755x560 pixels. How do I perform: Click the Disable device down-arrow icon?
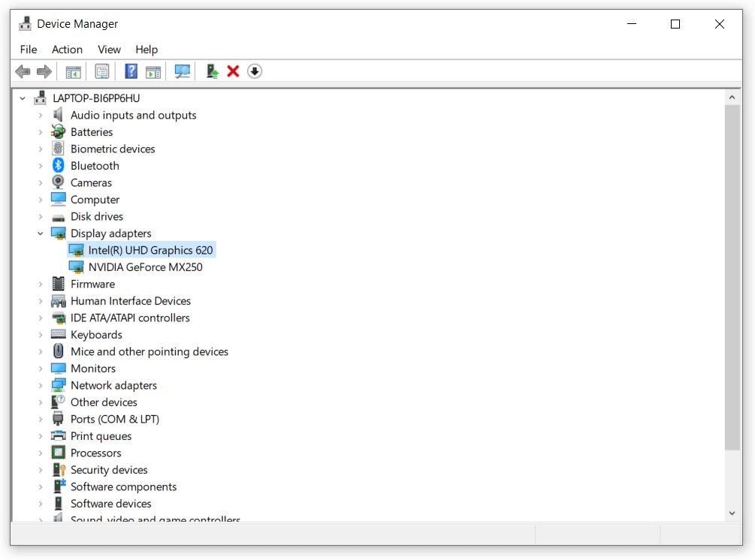[x=255, y=71]
